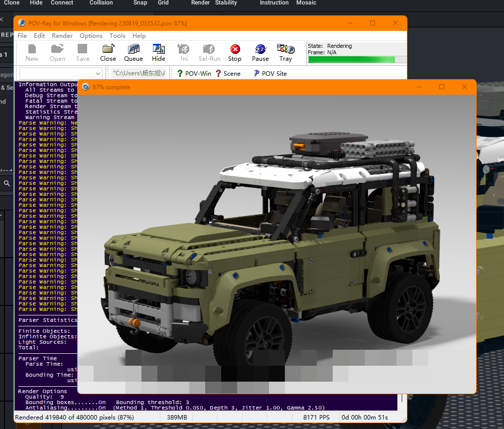Click the New file toolbar icon
This screenshot has height=429, width=504.
[32, 53]
